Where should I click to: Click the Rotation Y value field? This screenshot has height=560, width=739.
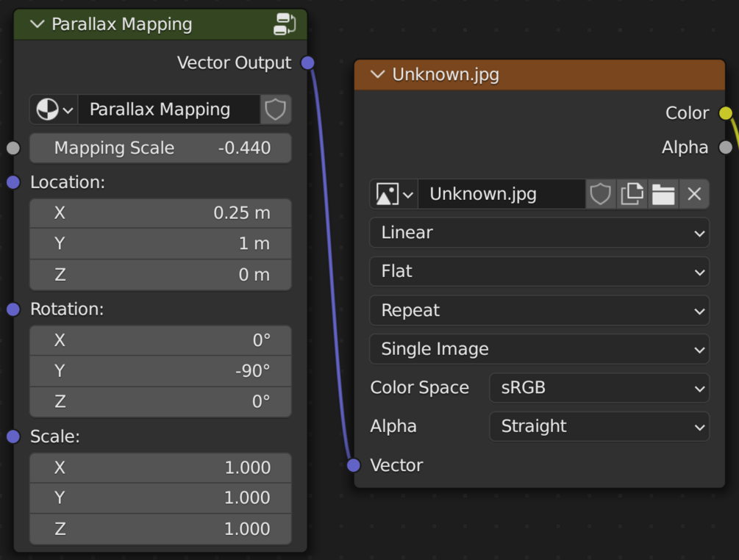tap(160, 371)
